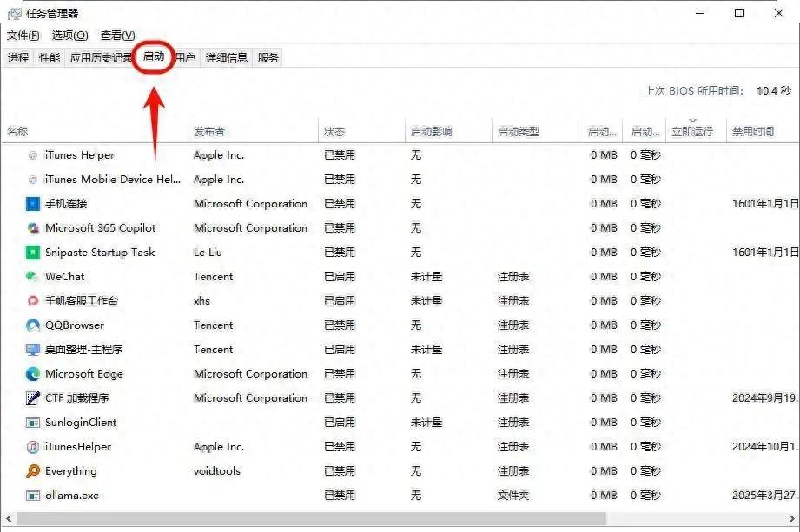The width and height of the screenshot is (800, 532).
Task: Click the iTunes Helper row icon
Action: coord(33,154)
